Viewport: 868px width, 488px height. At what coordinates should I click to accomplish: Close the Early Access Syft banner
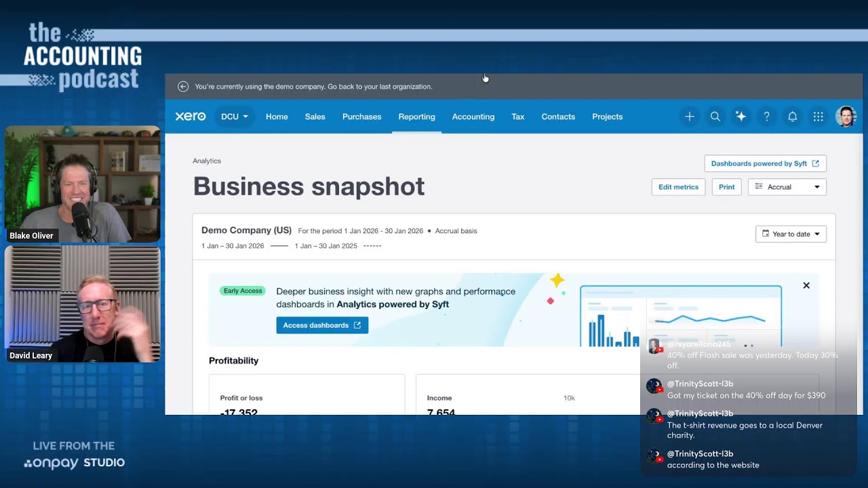pyautogui.click(x=806, y=285)
